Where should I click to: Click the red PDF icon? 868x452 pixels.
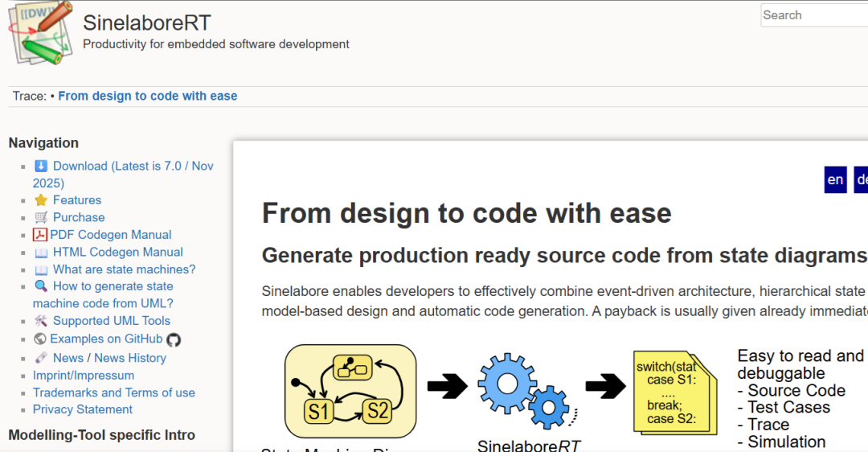pos(40,235)
